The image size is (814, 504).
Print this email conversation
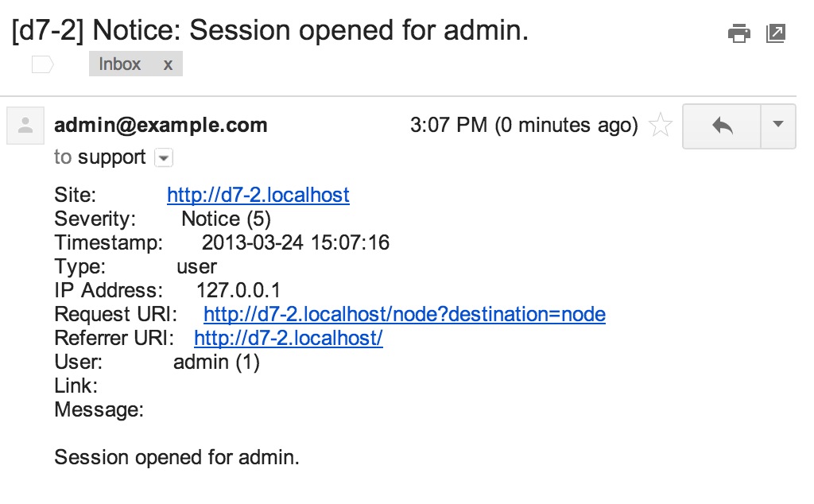click(x=738, y=33)
